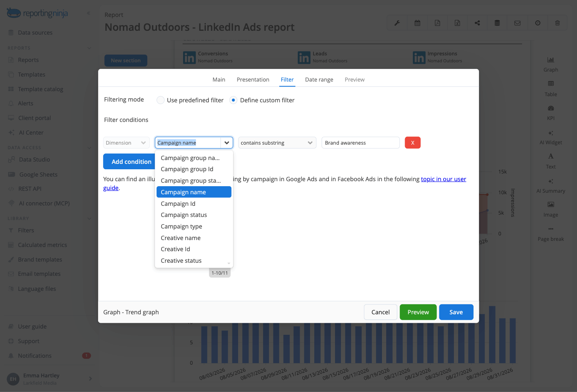Add a KPI widget from right panel
The image size is (577, 392).
pyautogui.click(x=551, y=113)
